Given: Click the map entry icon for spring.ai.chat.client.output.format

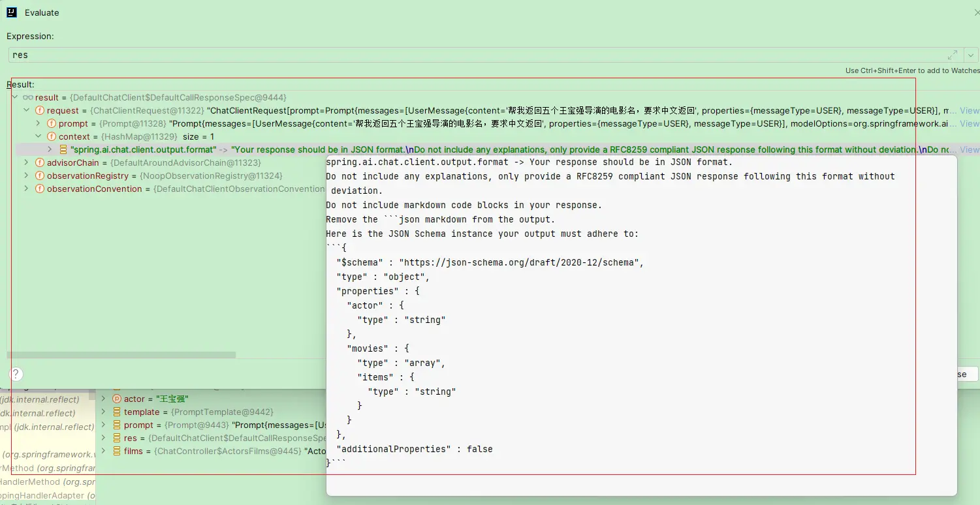Looking at the screenshot, I should coord(63,150).
